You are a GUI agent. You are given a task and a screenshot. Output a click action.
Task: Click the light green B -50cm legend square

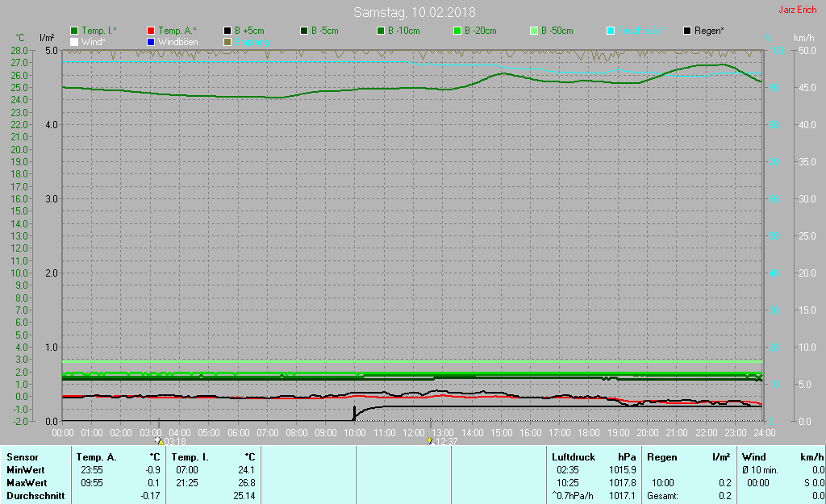coord(534,31)
